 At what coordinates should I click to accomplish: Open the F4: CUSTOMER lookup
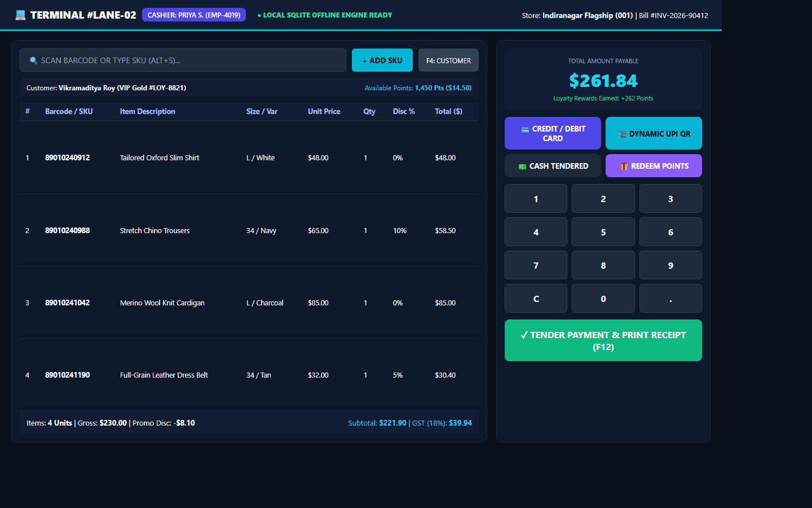[x=448, y=60]
